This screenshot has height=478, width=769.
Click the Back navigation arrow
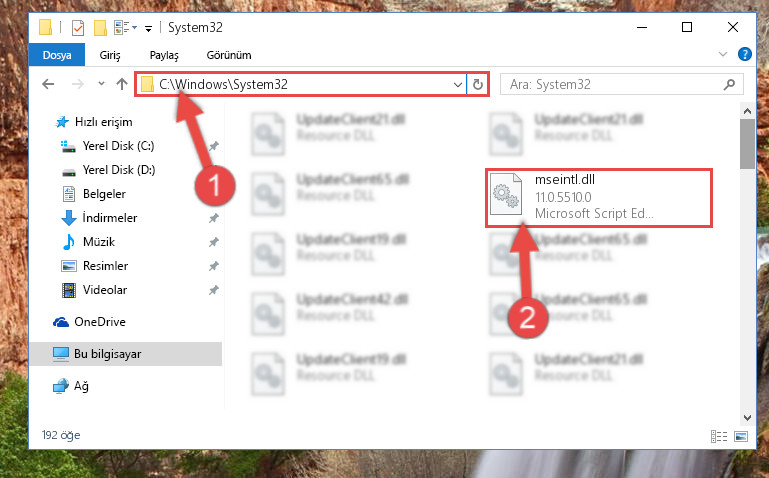pyautogui.click(x=48, y=84)
